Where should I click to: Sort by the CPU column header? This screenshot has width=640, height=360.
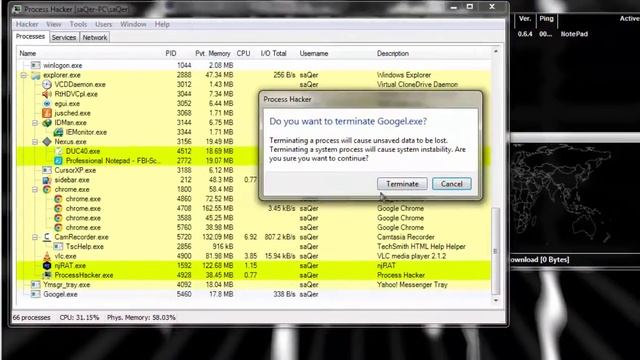(244, 53)
